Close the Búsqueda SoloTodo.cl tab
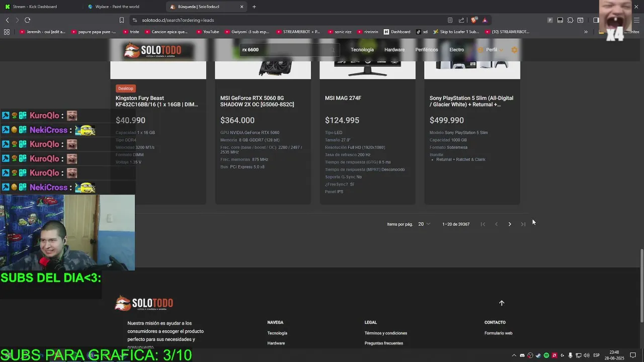 [242, 7]
